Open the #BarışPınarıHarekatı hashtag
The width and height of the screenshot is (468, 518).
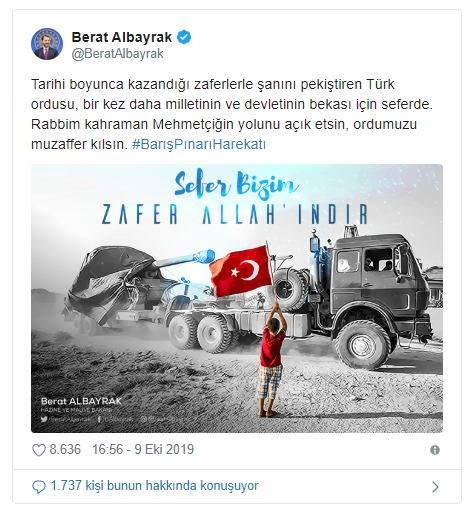pyautogui.click(x=199, y=144)
